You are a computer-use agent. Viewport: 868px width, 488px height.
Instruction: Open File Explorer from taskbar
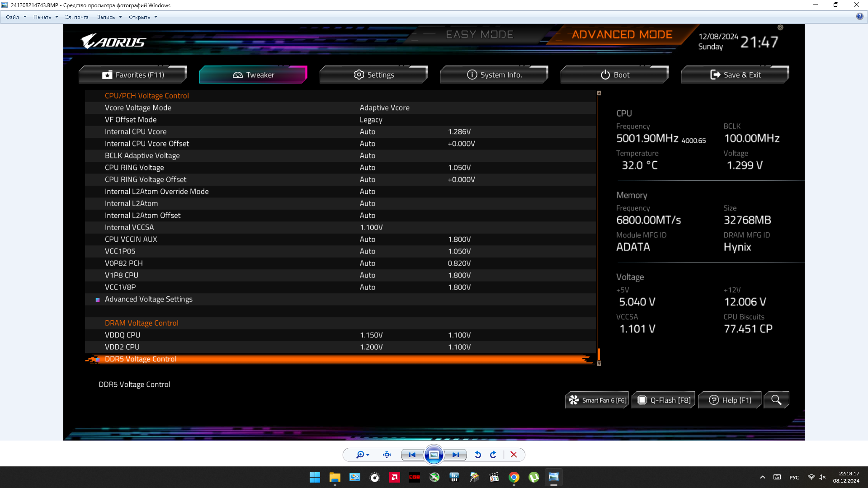(x=335, y=477)
